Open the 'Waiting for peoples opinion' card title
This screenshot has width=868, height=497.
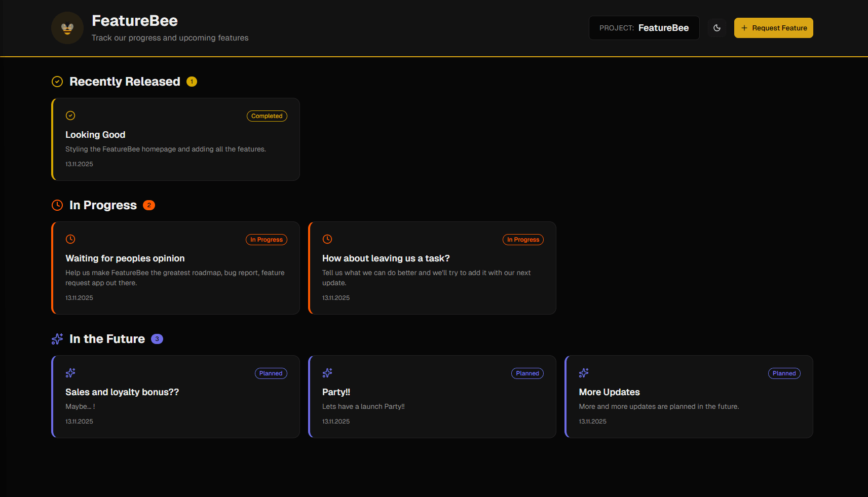pos(125,258)
